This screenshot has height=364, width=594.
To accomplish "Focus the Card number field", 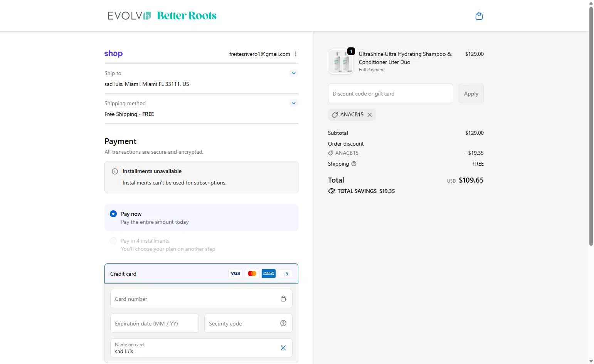I will [x=201, y=299].
